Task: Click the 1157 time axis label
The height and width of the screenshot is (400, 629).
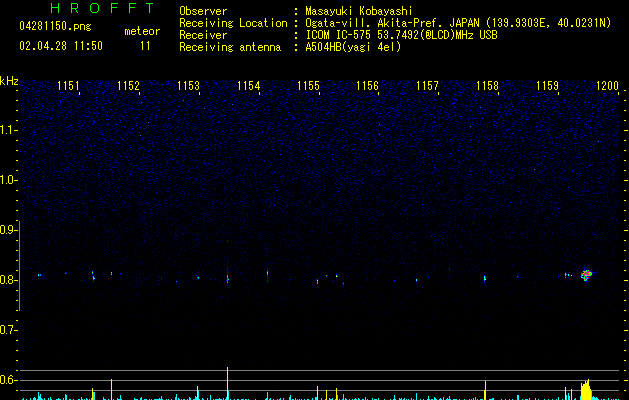Action: tap(427, 85)
